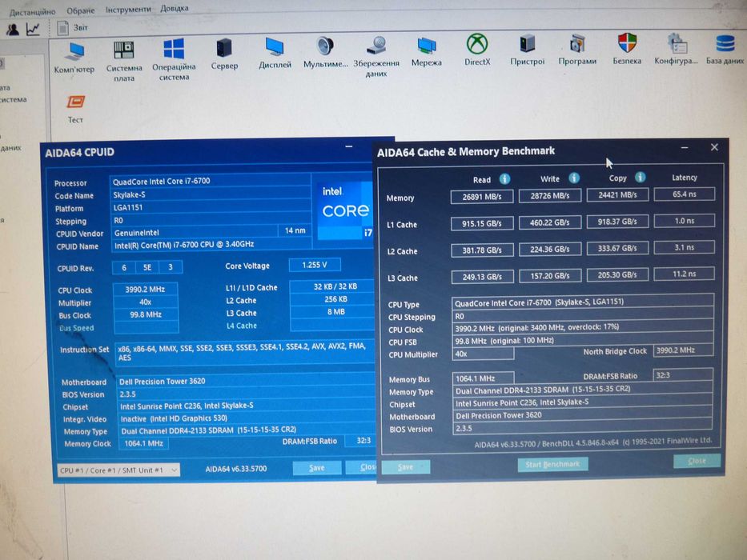Close the Cache & Memory Benchmark with X
The height and width of the screenshot is (560, 747).
coord(714,148)
